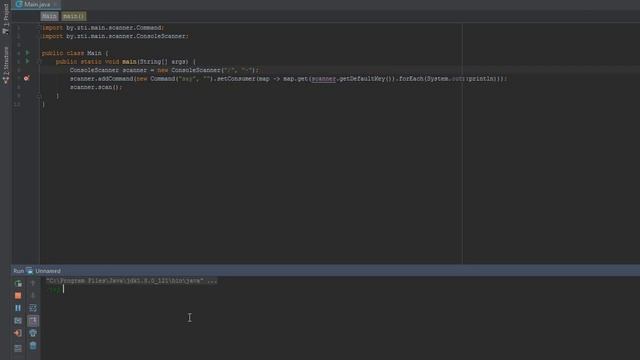Select the Unnamed run configuration tab
The height and width of the screenshot is (360, 640).
click(44, 271)
